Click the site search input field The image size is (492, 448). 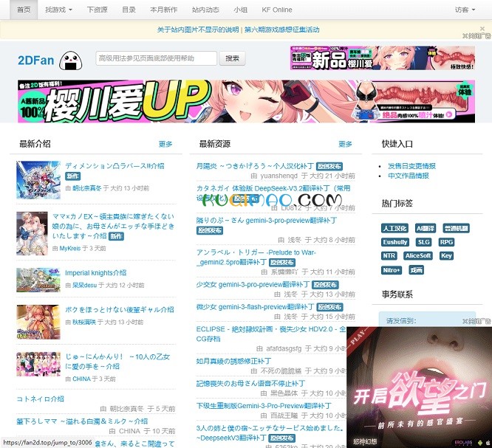(157, 58)
